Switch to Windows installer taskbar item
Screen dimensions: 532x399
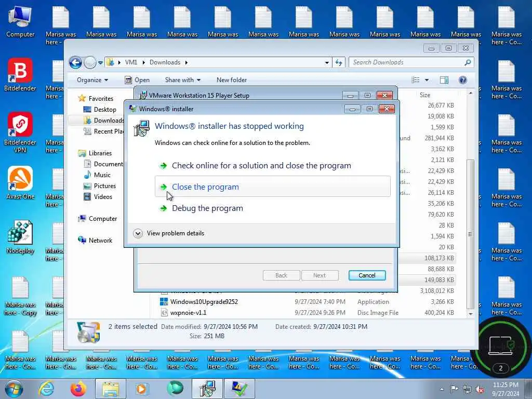(x=207, y=389)
